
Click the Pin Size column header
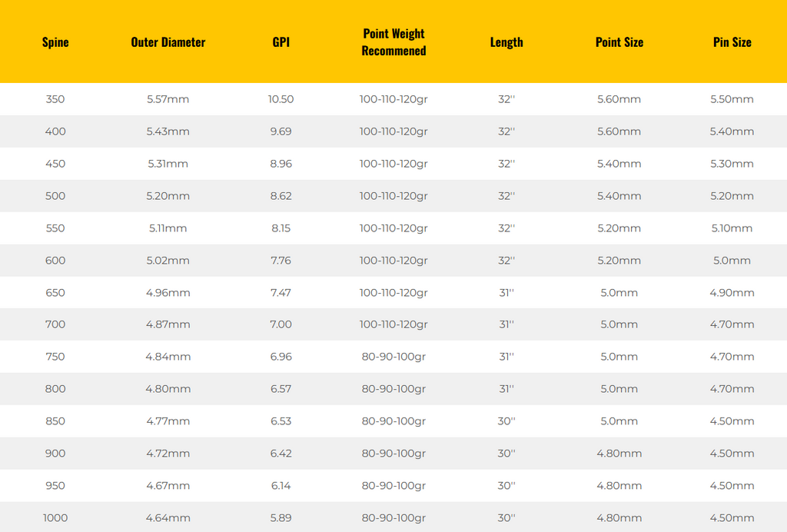point(732,42)
